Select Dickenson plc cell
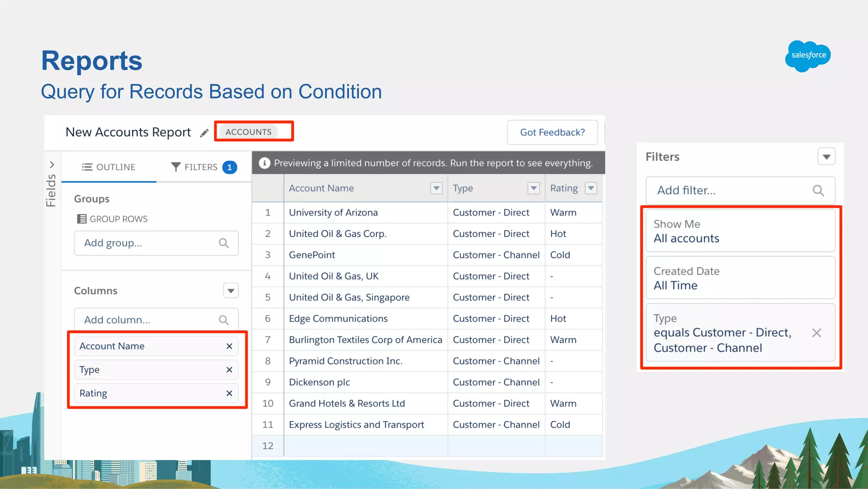 [366, 382]
